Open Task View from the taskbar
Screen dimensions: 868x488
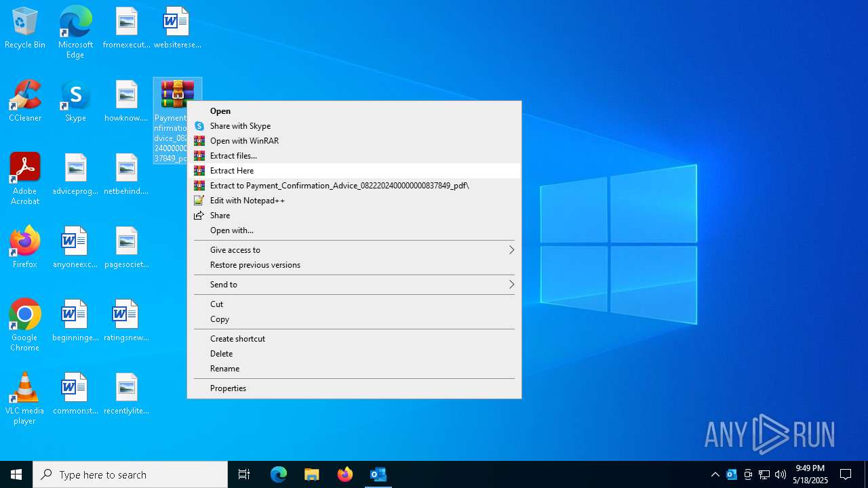244,474
